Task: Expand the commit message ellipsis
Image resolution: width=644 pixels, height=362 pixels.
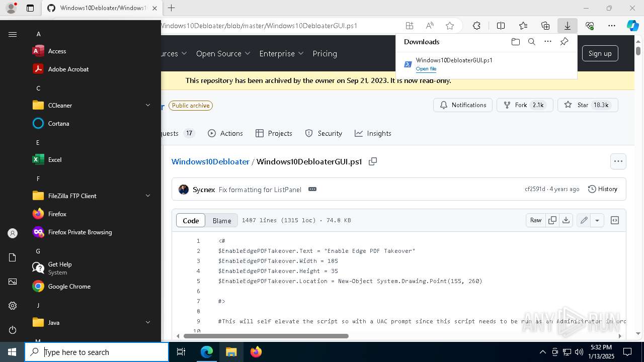Action: (x=312, y=189)
